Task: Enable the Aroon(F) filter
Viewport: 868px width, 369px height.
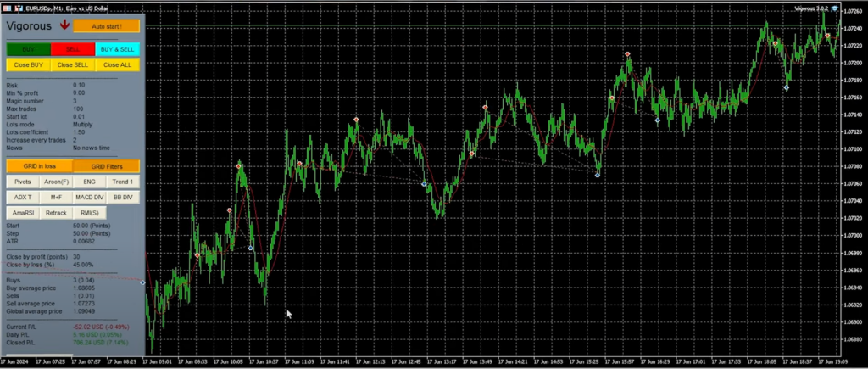Action: pyautogui.click(x=55, y=182)
